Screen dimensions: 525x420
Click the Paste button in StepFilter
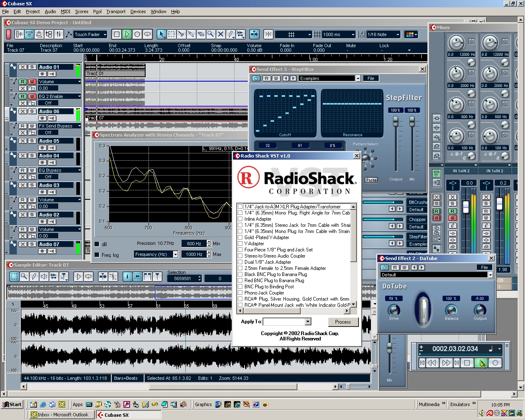[x=370, y=180]
